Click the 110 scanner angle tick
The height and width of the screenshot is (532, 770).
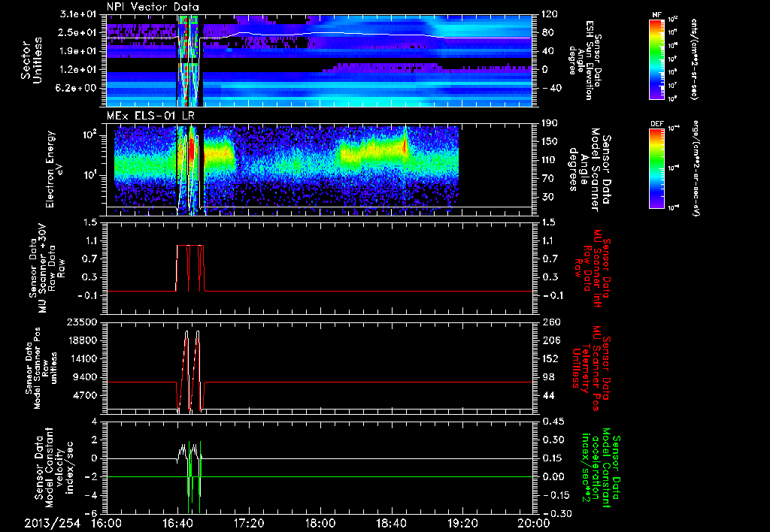tap(550, 160)
